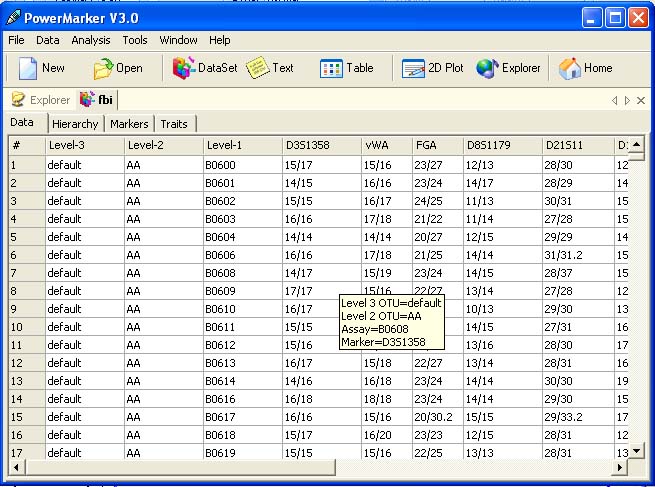Viewport: 655px width, 487px height.
Task: Click the vertical scrollbar down arrow
Action: pos(636,451)
